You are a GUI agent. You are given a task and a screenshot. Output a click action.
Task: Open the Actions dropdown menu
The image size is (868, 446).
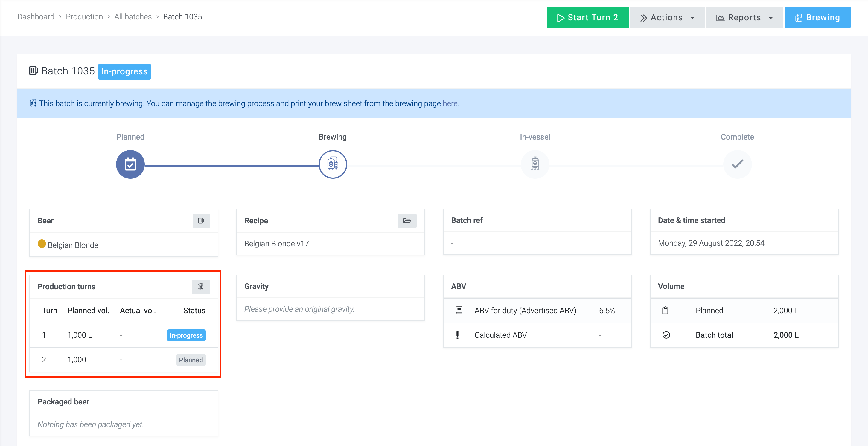[667, 18]
